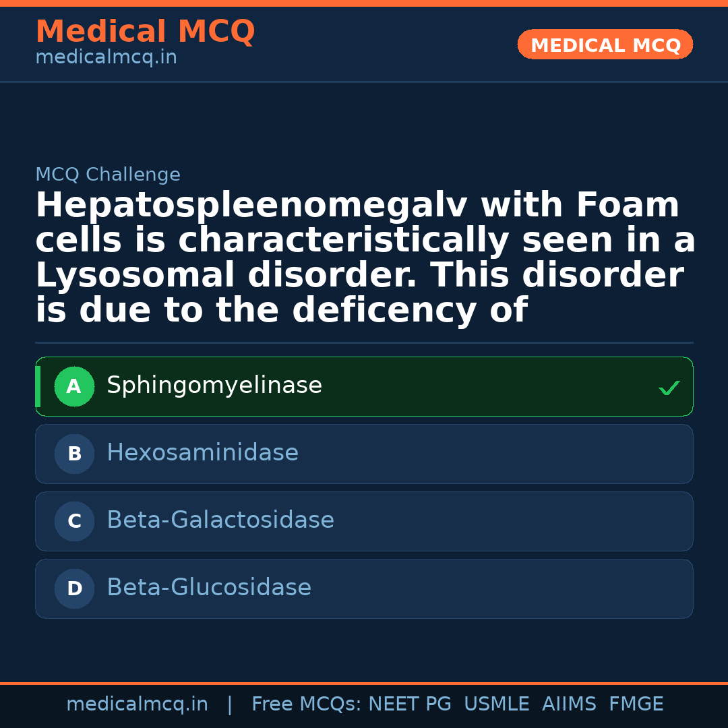Click the Free MCQs footer label
728x728 pixels.
pos(306,704)
